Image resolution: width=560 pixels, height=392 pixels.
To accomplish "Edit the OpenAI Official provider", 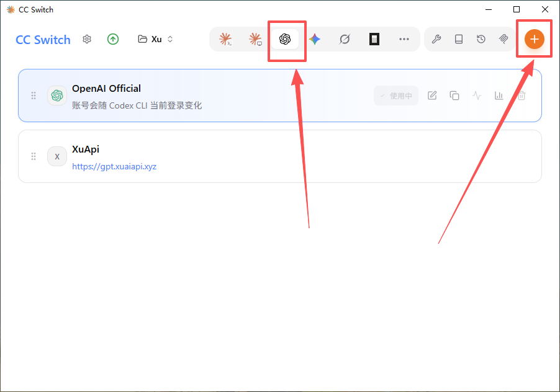I will [x=432, y=96].
